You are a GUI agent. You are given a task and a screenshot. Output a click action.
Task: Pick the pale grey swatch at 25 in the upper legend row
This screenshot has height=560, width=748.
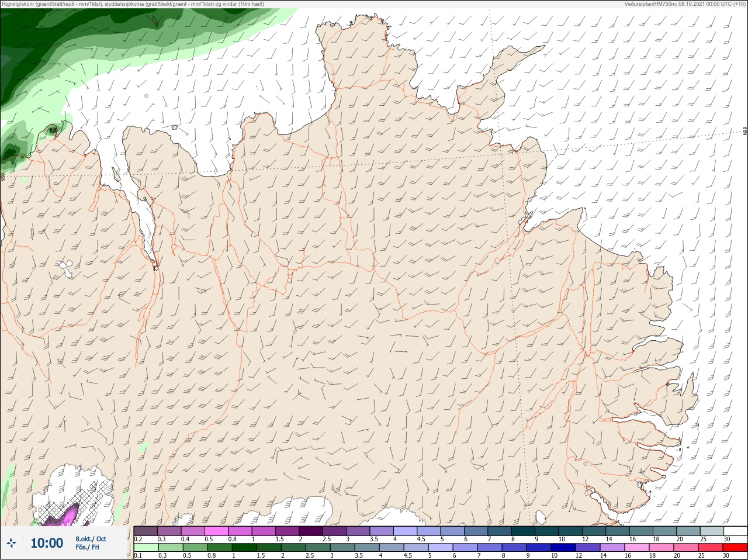point(712,531)
